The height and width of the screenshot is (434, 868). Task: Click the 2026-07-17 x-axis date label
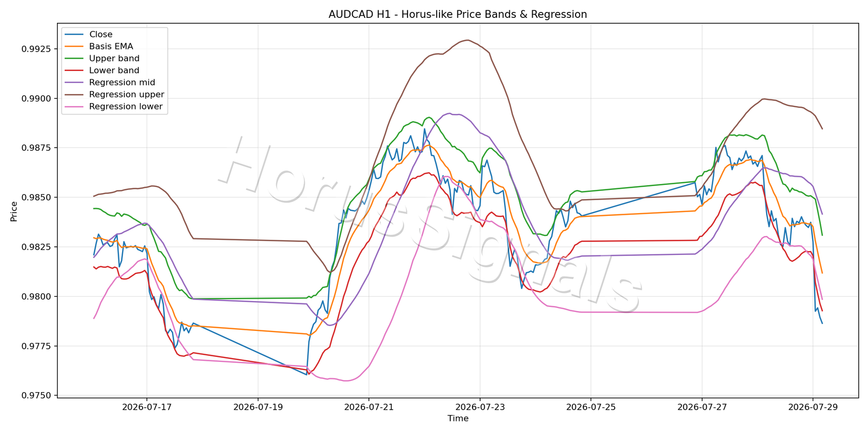click(147, 407)
